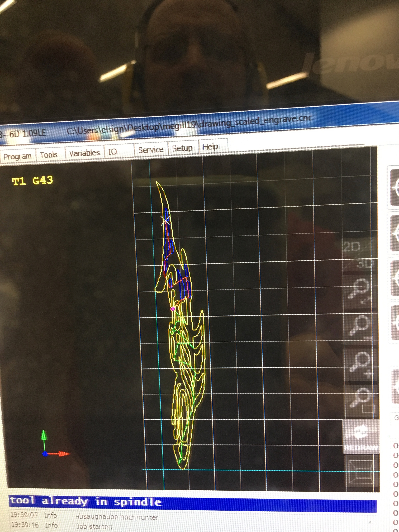This screenshot has height=532, width=399.
Task: Open the Setup tab
Action: point(182,148)
